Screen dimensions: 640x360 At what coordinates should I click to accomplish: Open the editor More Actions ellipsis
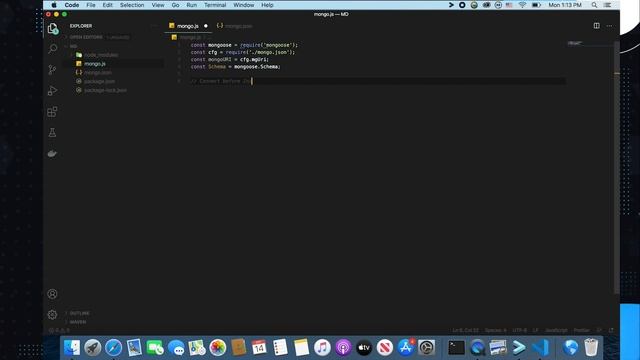coord(609,26)
